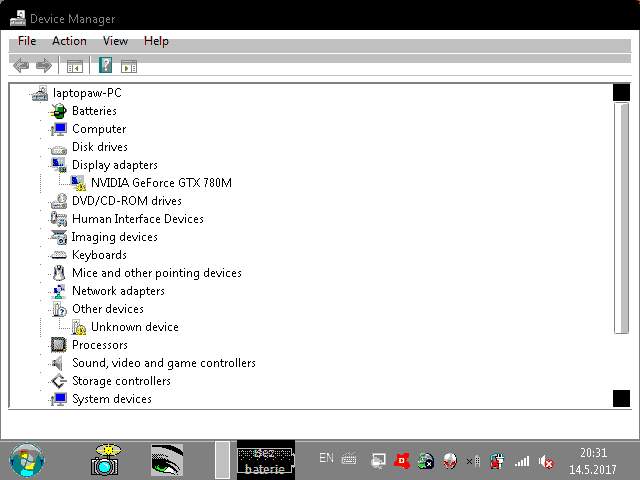Open the Windows Start orb
The image size is (640, 480).
(26, 460)
